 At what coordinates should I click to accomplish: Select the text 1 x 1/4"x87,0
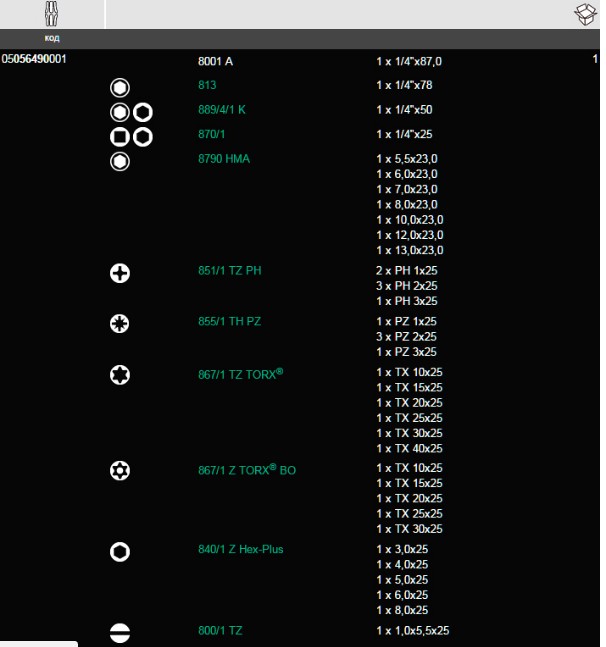tap(409, 61)
